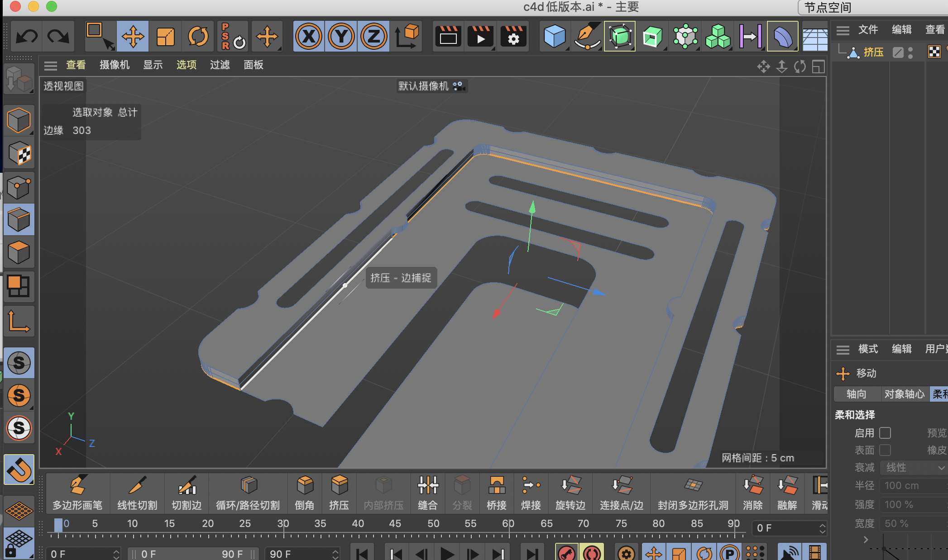The image size is (948, 560).
Task: Open the 过滤 viewport menu
Action: click(x=220, y=65)
